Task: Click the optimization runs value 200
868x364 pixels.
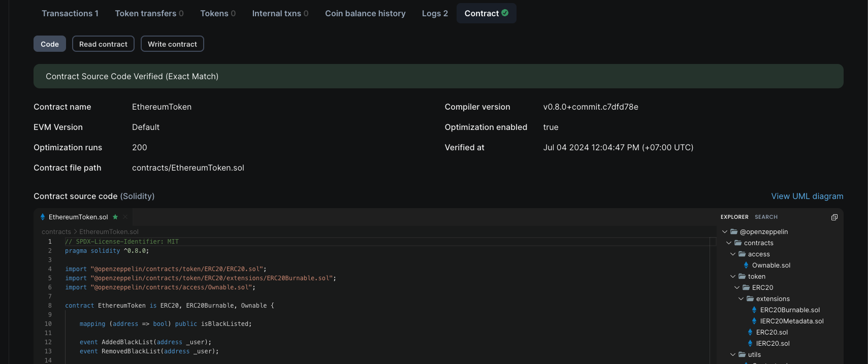Action: (x=139, y=147)
